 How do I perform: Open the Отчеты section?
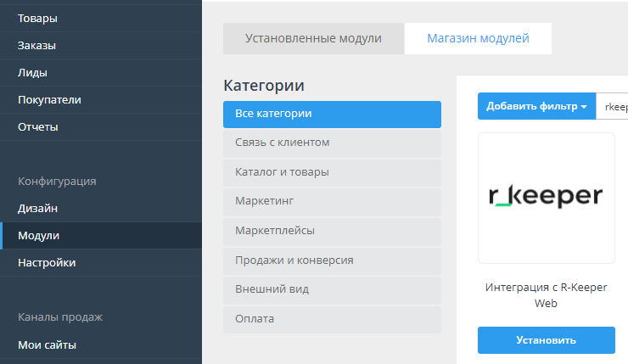pos(101,127)
